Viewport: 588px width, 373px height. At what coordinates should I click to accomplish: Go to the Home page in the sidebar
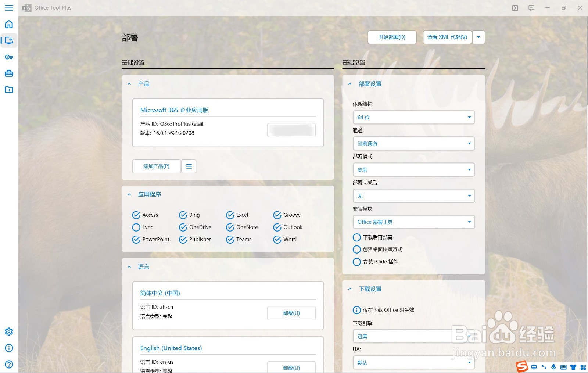9,24
